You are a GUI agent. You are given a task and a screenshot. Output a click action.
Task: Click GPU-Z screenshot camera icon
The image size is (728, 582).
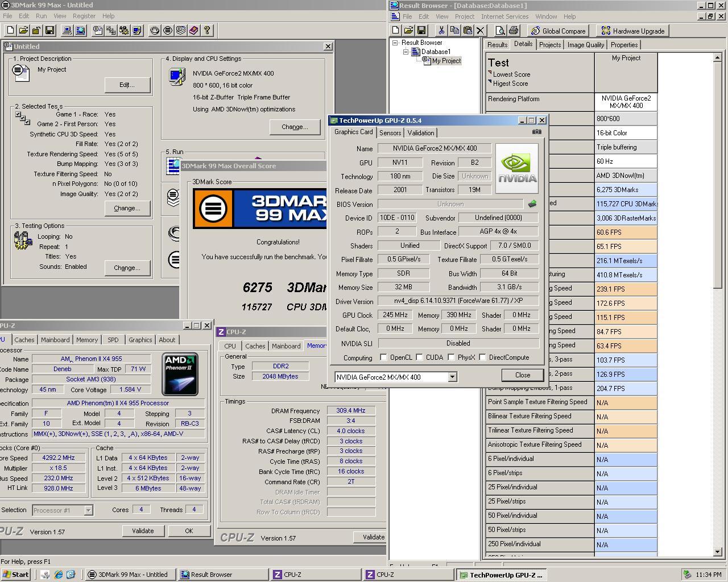(x=536, y=132)
